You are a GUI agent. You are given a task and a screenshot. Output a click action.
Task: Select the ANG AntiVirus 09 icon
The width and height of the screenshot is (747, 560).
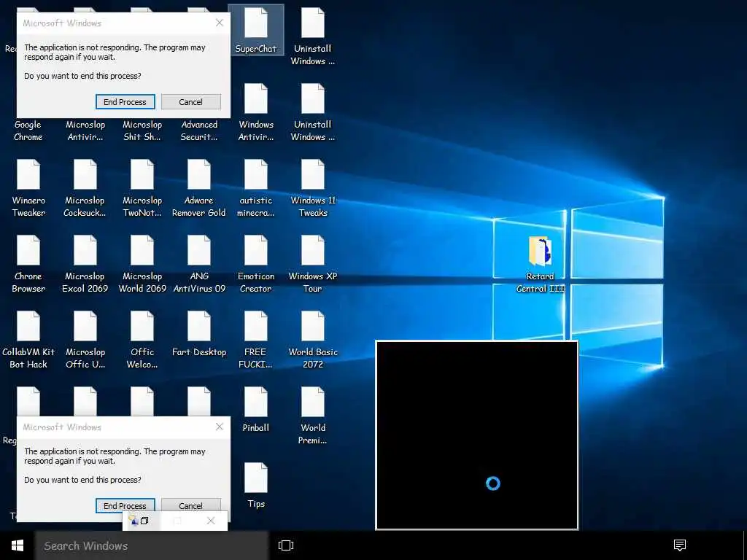pyautogui.click(x=199, y=264)
